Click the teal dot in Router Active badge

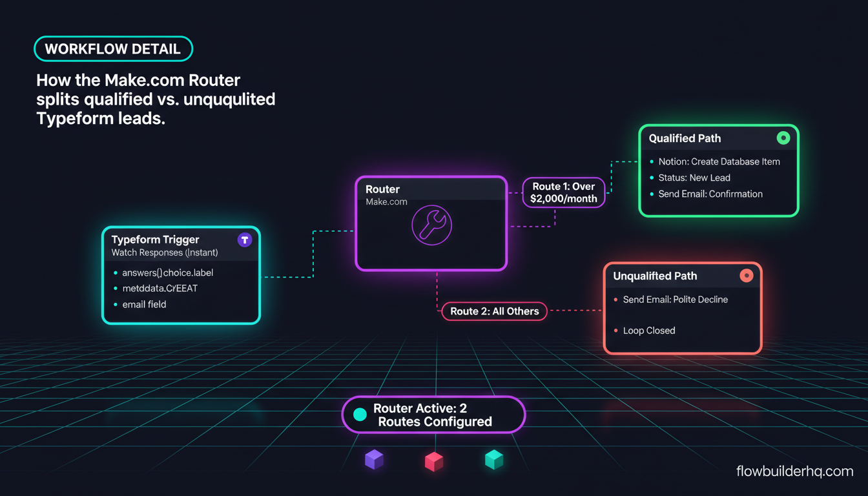click(x=360, y=415)
